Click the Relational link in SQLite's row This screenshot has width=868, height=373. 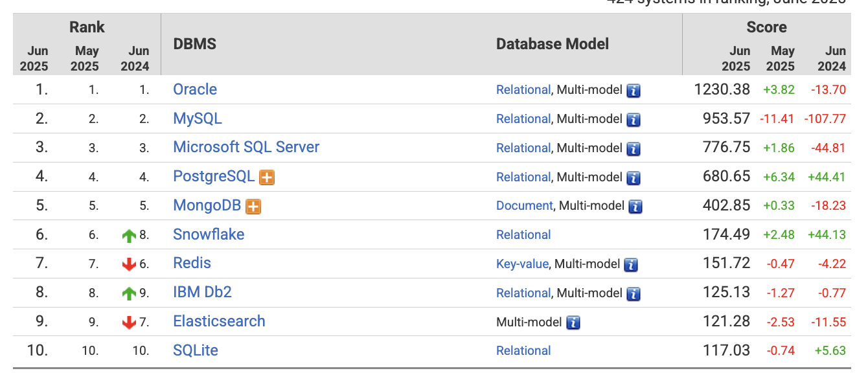pyautogui.click(x=523, y=351)
